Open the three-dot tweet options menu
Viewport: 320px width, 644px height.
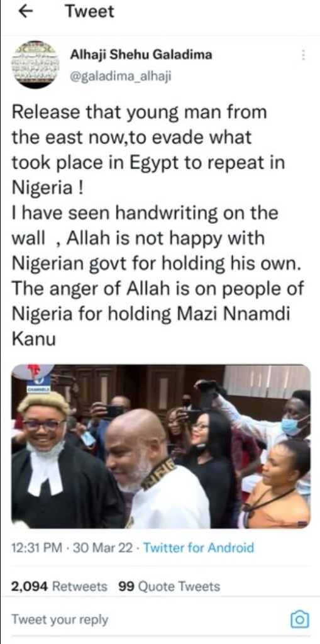303,55
